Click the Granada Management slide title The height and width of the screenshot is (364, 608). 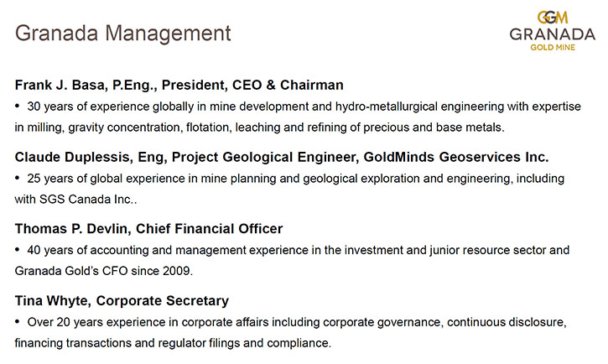pos(123,33)
